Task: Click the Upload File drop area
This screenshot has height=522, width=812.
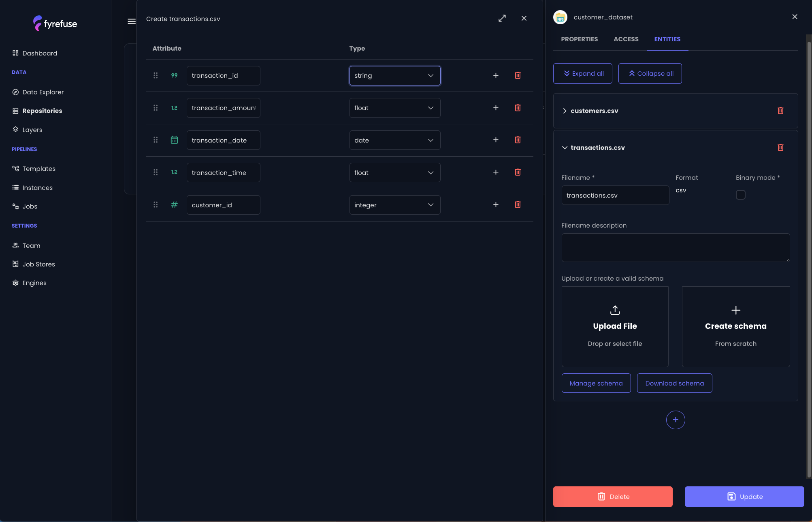Action: (615, 327)
